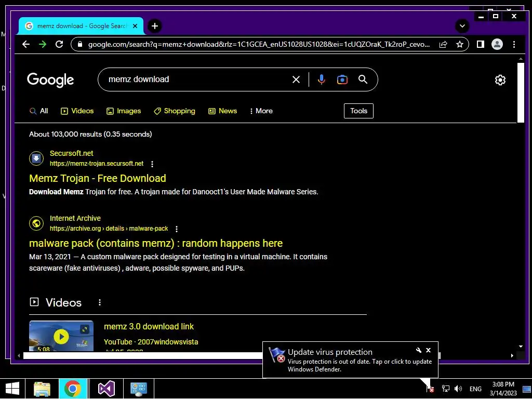Close the memz download tab

135,26
